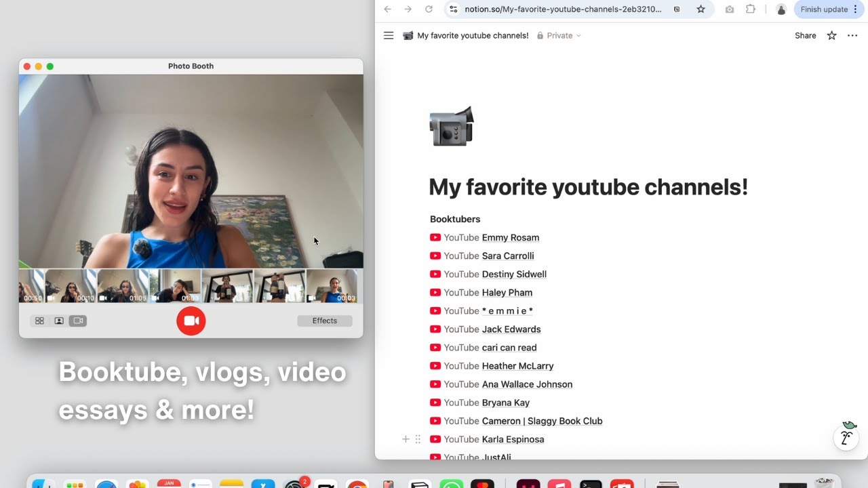Focus the notion.so address bar URL
Image resolution: width=868 pixels, height=488 pixels.
(563, 9)
